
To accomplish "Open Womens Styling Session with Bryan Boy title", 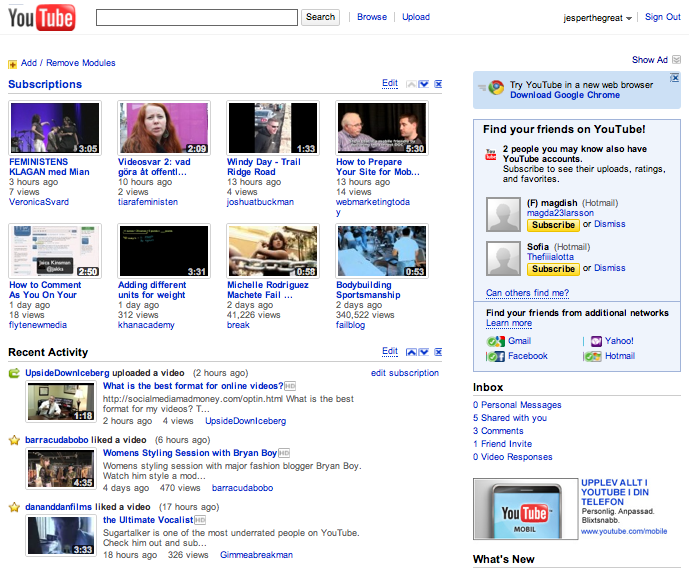I will pos(190,453).
